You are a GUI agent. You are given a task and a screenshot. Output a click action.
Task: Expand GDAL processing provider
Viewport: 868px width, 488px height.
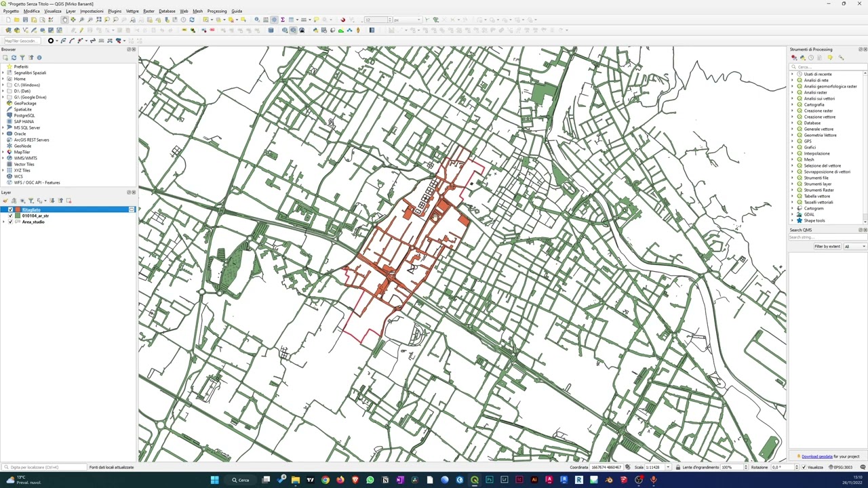point(792,214)
